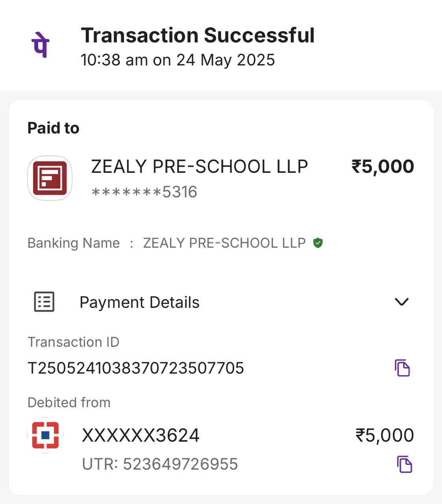Select the transaction ID number text
442x504 pixels.
tap(136, 368)
